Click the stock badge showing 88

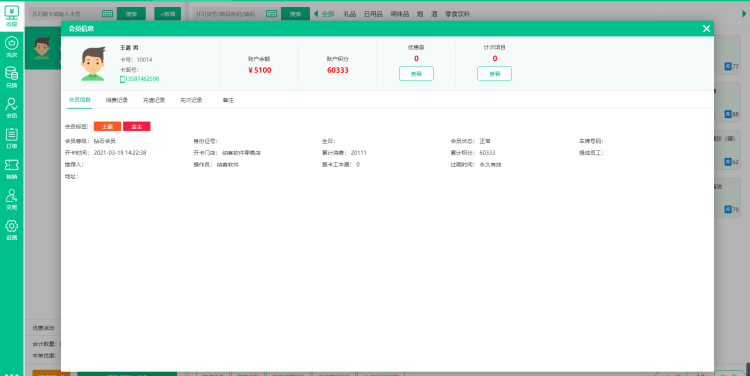pyautogui.click(x=731, y=114)
